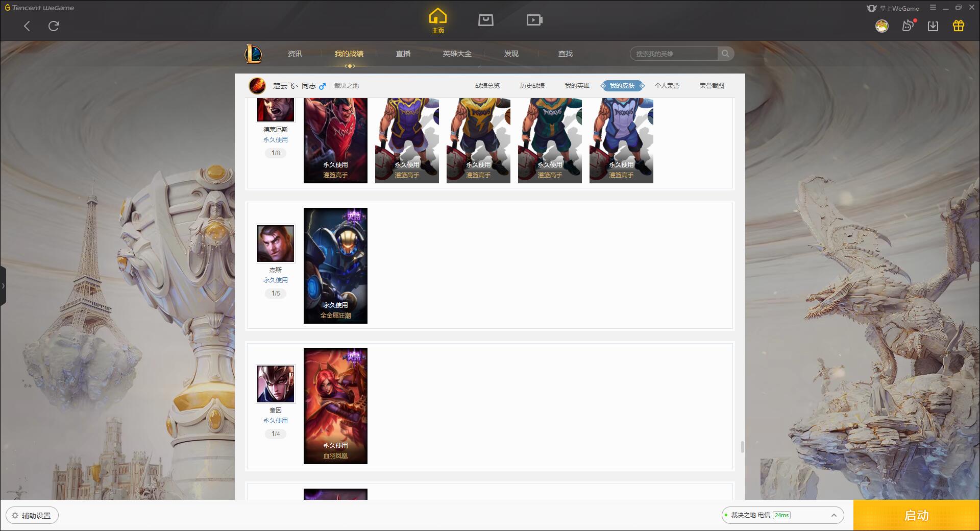The width and height of the screenshot is (980, 531).
Task: Open the 直播 tab
Action: [x=403, y=54]
